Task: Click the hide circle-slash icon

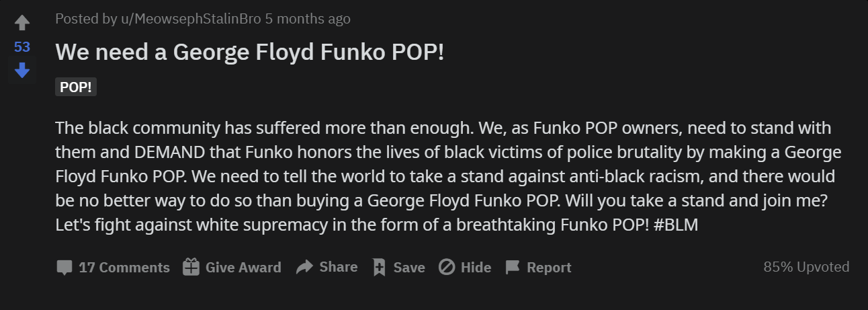Action: pyautogui.click(x=447, y=267)
